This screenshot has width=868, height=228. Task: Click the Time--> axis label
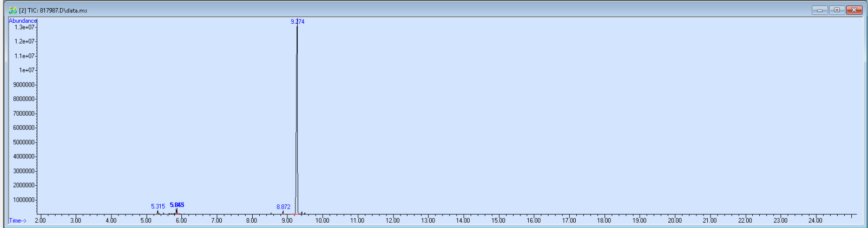point(17,220)
